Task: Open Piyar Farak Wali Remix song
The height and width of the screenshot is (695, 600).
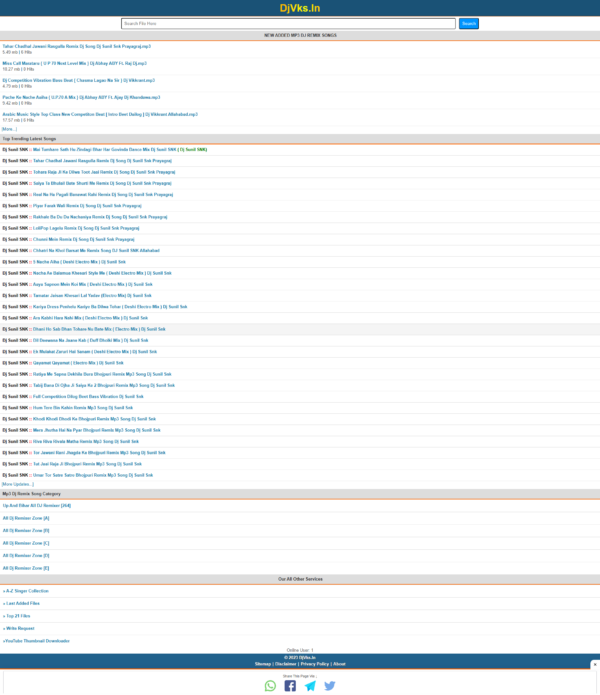Action: click(x=87, y=206)
